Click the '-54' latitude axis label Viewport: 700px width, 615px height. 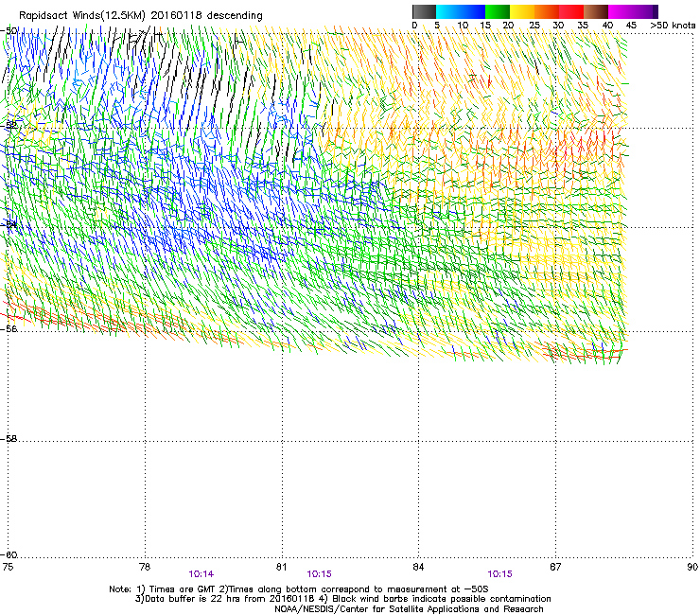click(x=9, y=224)
